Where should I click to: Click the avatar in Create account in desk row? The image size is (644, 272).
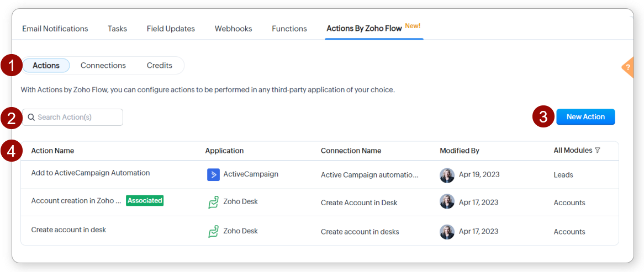click(447, 232)
